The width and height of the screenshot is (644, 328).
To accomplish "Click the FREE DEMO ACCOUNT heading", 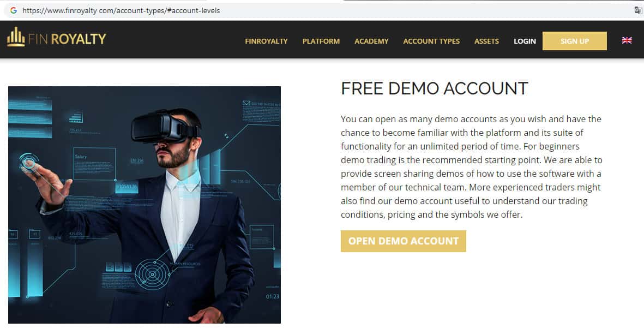I will [434, 88].
